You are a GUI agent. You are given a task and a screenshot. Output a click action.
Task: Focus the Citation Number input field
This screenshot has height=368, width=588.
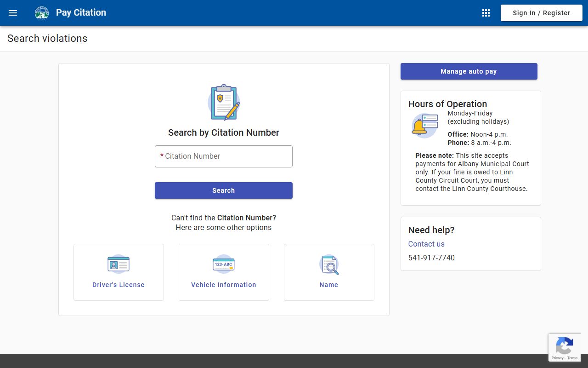(x=224, y=156)
